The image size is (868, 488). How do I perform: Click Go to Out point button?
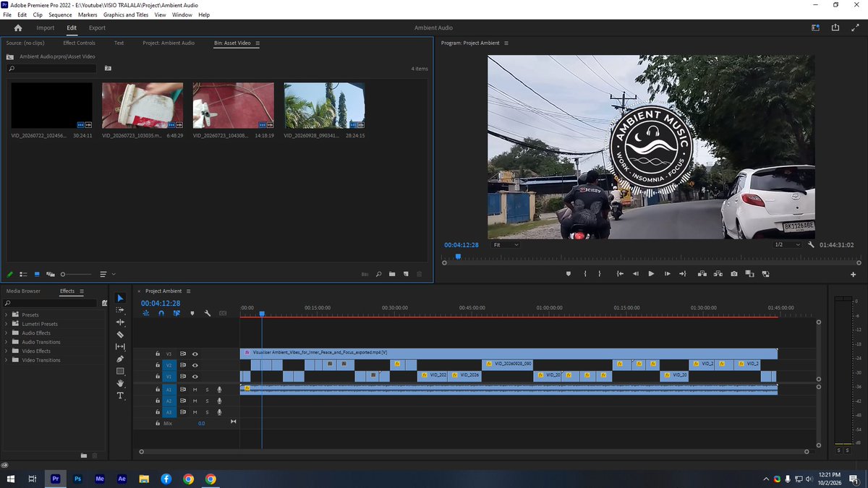click(x=683, y=274)
